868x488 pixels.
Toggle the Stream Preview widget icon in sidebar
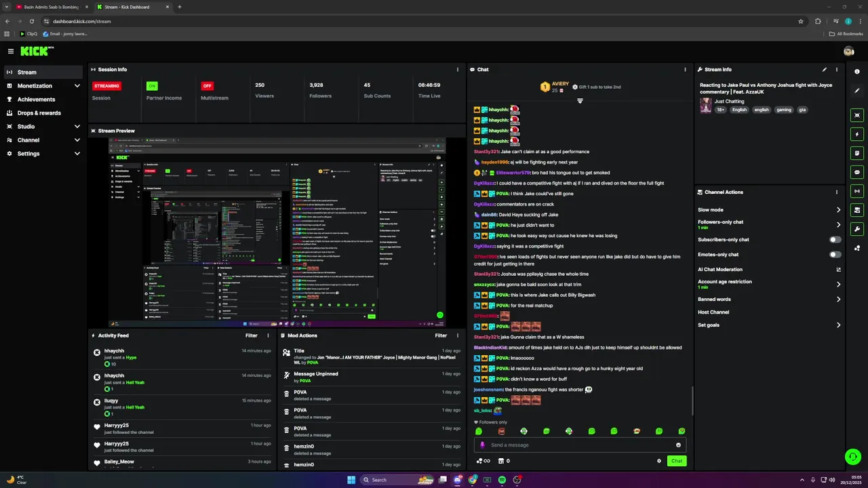(x=857, y=115)
